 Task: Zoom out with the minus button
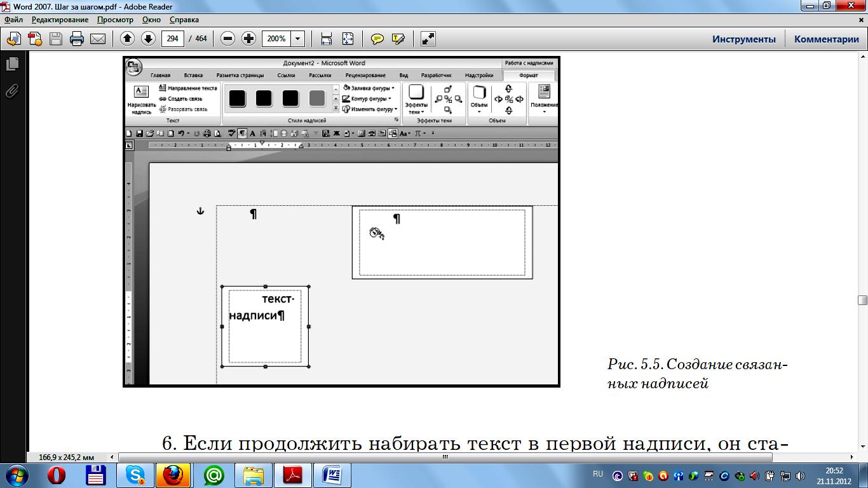tap(227, 39)
